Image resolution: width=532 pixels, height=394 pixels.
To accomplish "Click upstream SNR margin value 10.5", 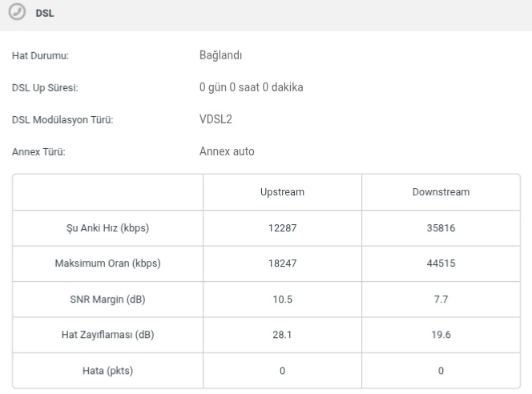I will pyautogui.click(x=282, y=300).
